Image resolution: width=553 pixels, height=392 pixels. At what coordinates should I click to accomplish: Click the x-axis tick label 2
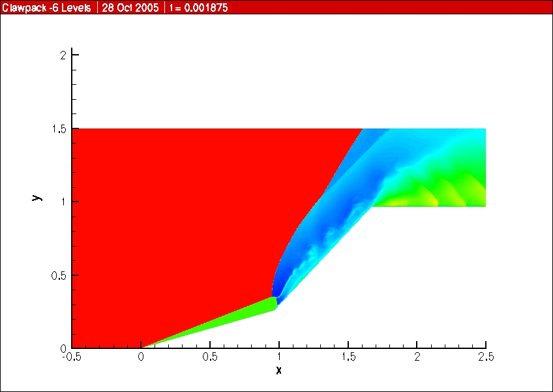417,357
